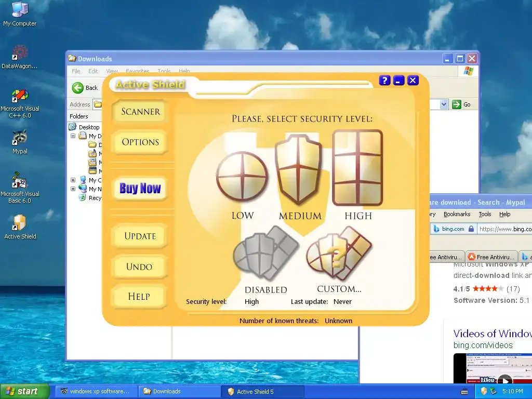Click the Undo button in Active Shield
This screenshot has width=532, height=399.
click(x=139, y=267)
